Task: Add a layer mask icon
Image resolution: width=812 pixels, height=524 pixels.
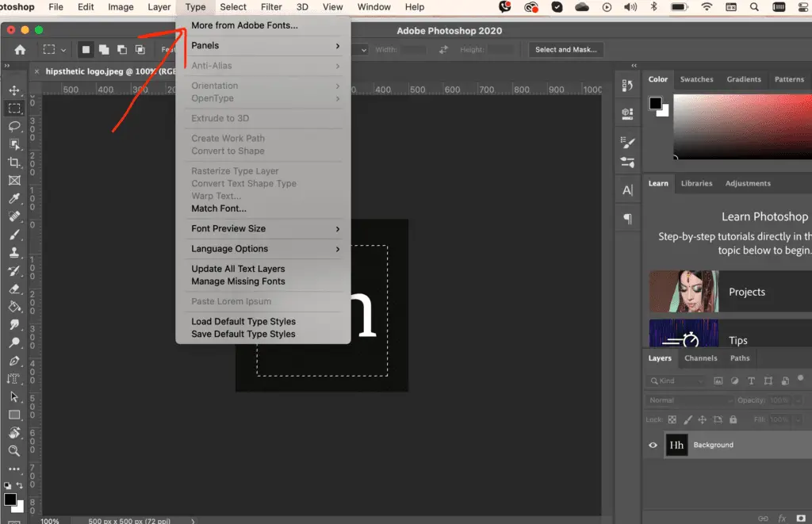Action: [801, 518]
